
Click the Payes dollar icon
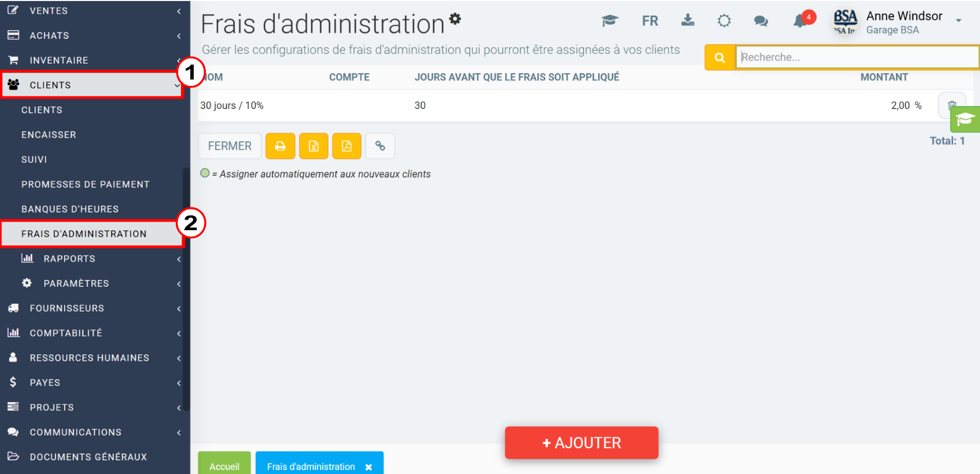click(13, 382)
